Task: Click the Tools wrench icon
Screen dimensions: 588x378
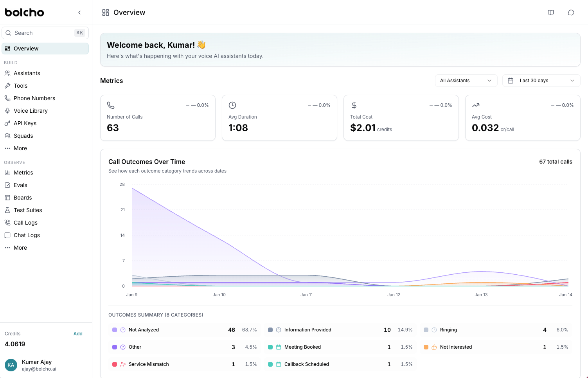Action: [7, 86]
